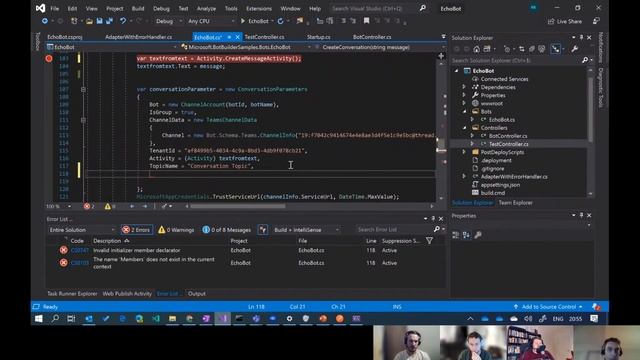The height and width of the screenshot is (360, 640).
Task: Open the Analyze menu
Action: click(x=206, y=8)
